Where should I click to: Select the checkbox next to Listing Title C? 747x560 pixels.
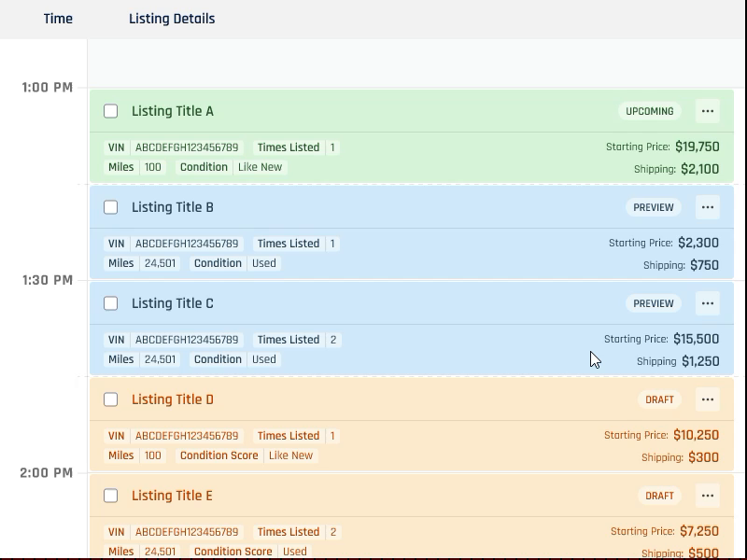(110, 303)
